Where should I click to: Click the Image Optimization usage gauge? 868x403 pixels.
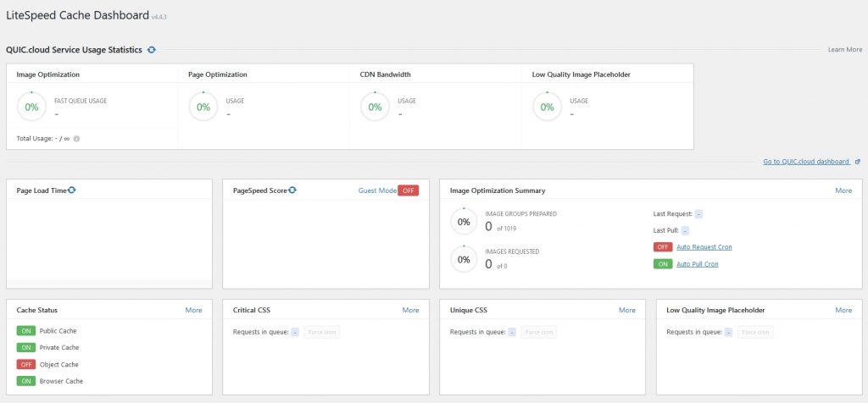pos(32,107)
